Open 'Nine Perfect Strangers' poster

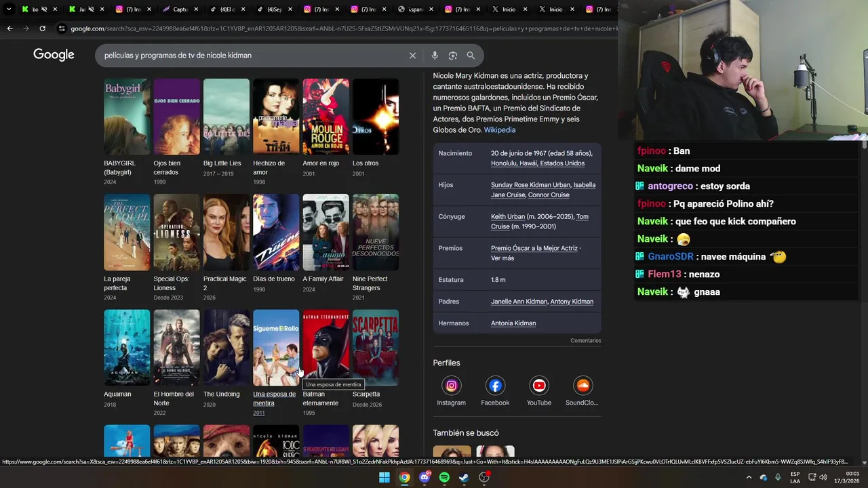point(376,232)
